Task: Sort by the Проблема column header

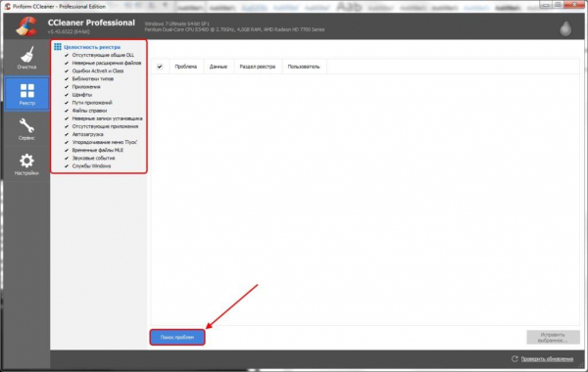Action: coord(186,67)
